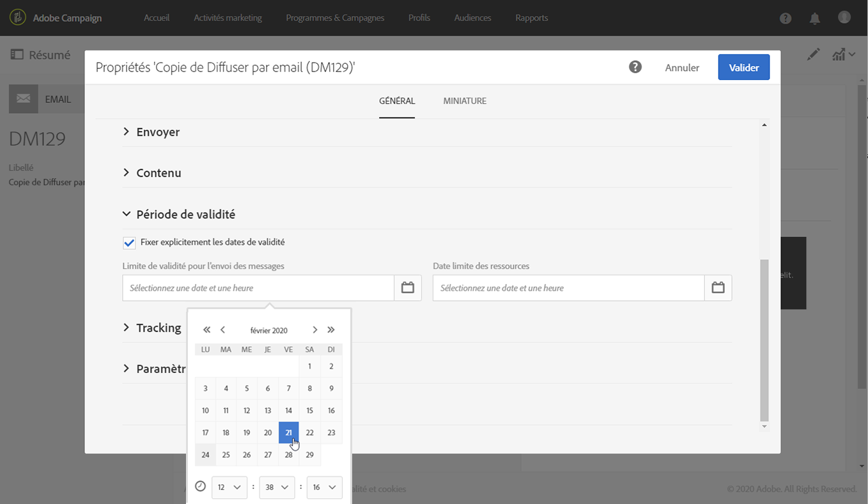Screen dimensions: 868x504
Task: Click the dialog help question mark icon
Action: (635, 66)
